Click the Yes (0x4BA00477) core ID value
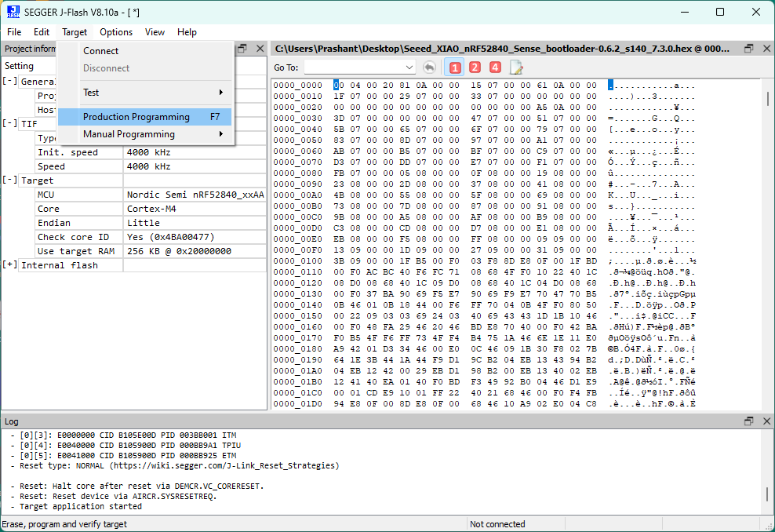This screenshot has height=532, width=775. click(x=170, y=237)
